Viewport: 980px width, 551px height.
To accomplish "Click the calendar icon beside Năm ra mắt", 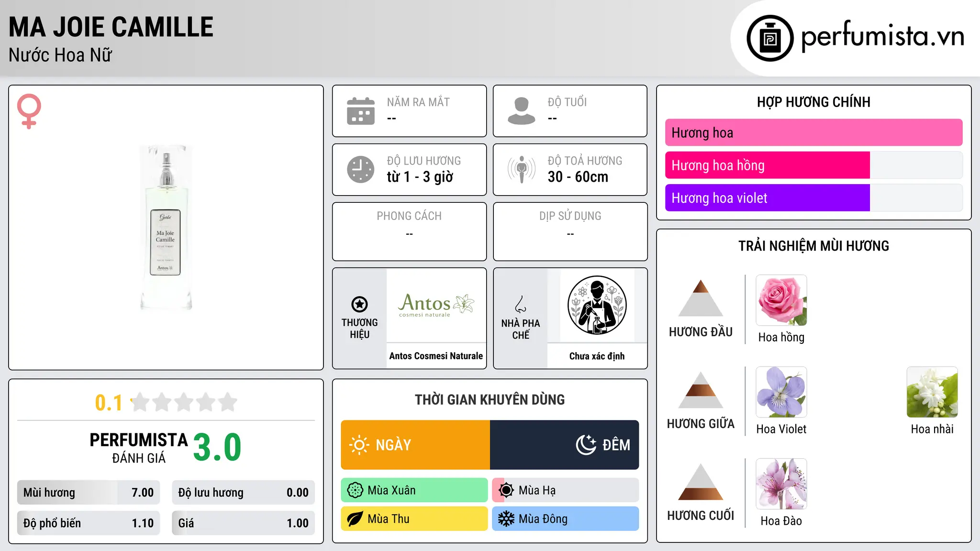I will [x=361, y=111].
